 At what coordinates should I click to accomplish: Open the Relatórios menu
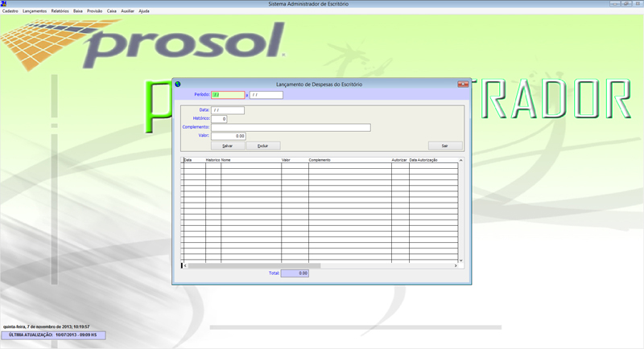coord(60,11)
